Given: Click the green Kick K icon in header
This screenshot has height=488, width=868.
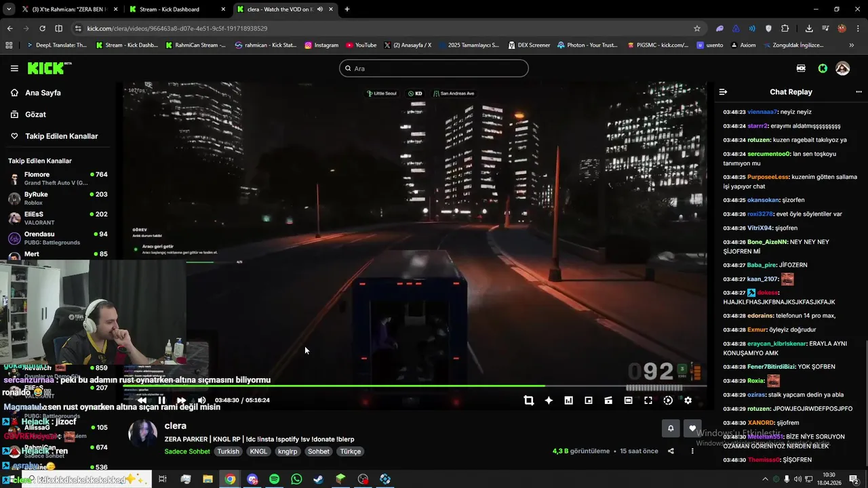Looking at the screenshot, I should (823, 68).
